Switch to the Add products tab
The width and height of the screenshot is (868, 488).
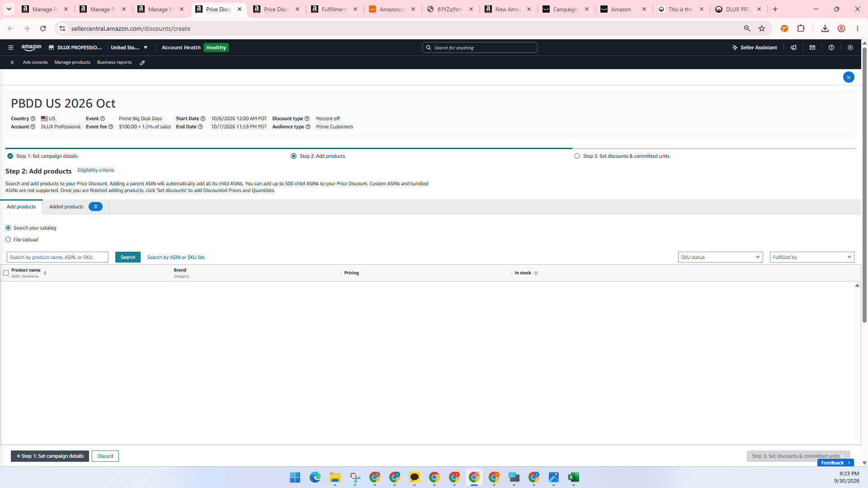tap(21, 206)
